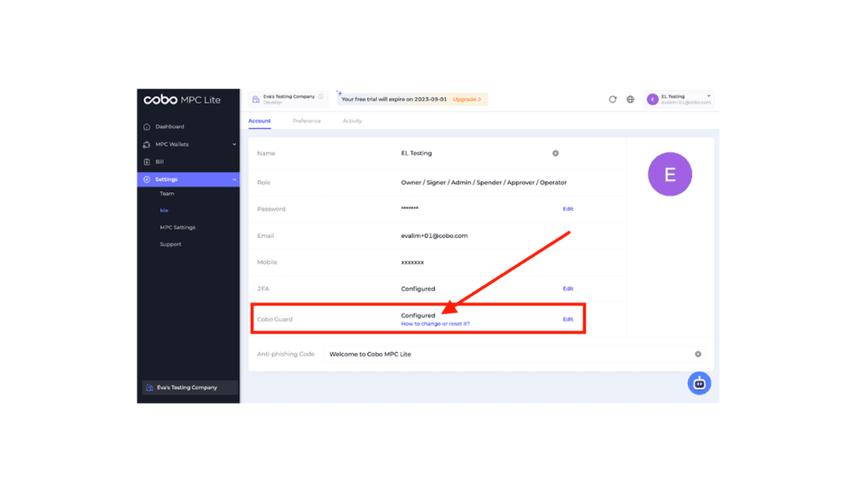Open the language globe icon
This screenshot has height=489, width=868.
[630, 100]
